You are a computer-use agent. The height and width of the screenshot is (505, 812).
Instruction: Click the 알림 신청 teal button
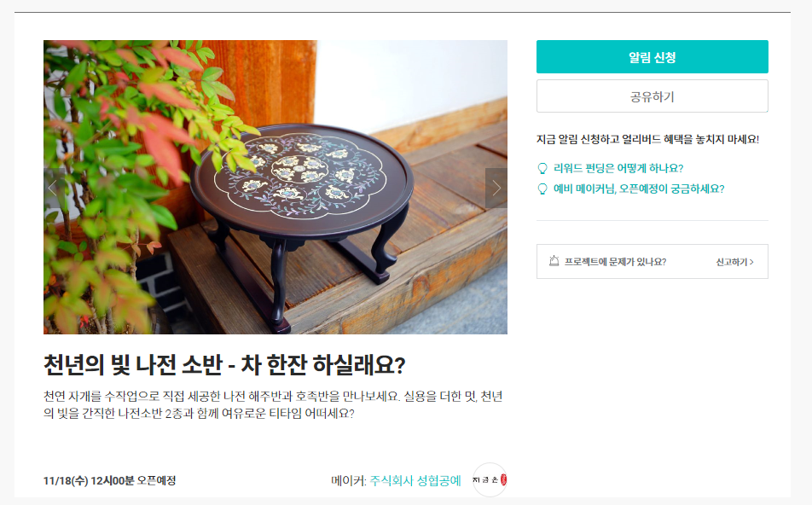[x=652, y=56]
